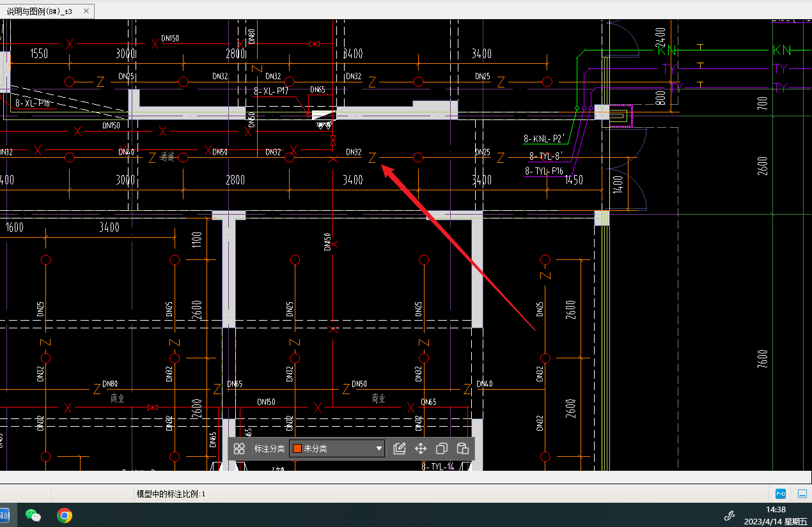Click the vertical 1100 dimension text

pos(197,239)
